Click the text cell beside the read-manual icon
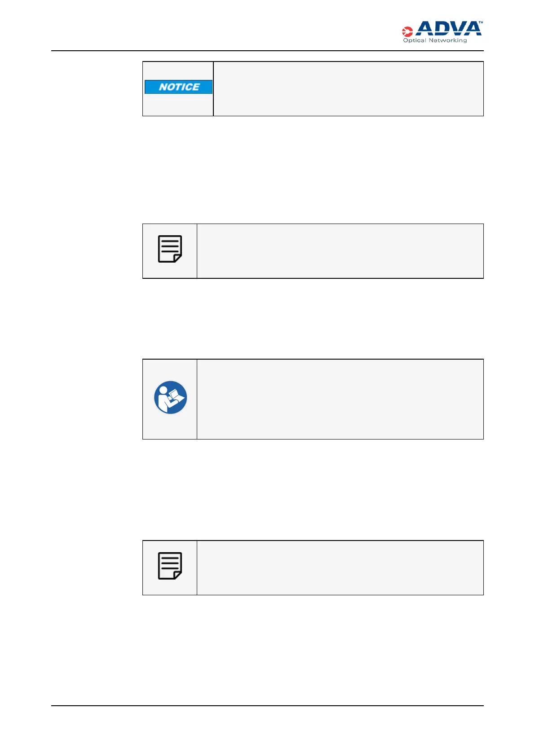 (x=340, y=399)
